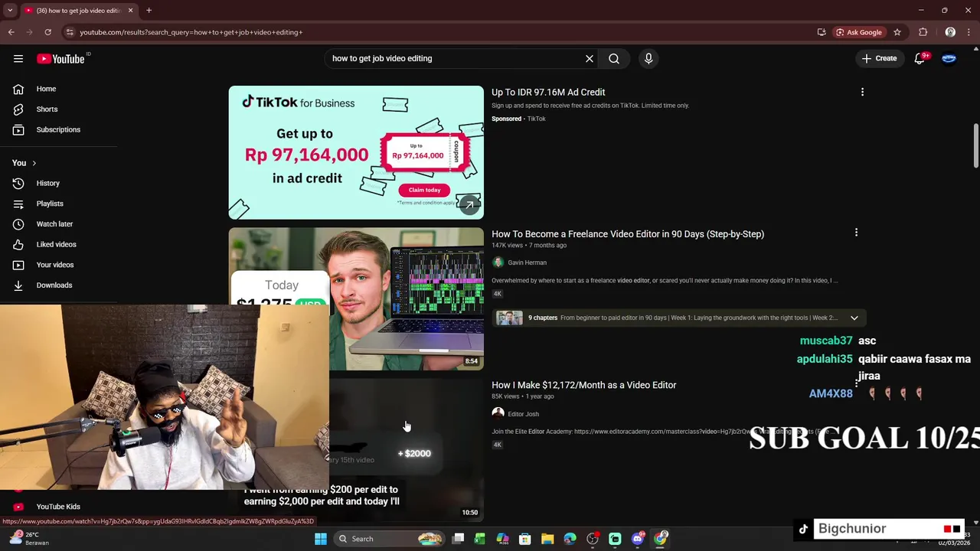Bookmark this page with star icon
980x551 pixels.
pyautogui.click(x=897, y=32)
